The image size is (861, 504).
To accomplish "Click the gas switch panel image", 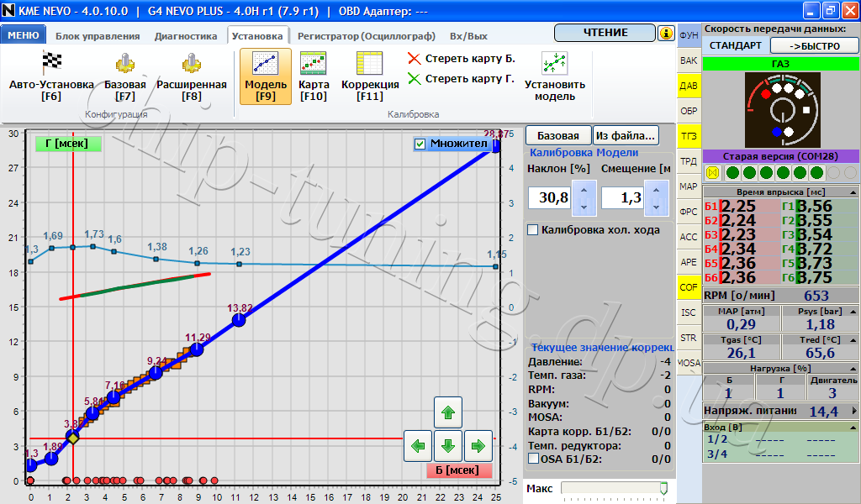I will [x=783, y=110].
